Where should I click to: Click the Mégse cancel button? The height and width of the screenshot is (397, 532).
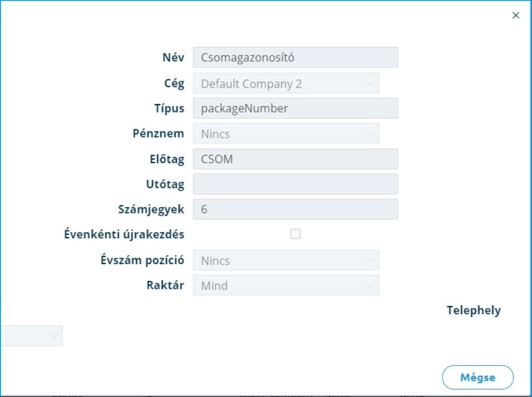click(478, 377)
